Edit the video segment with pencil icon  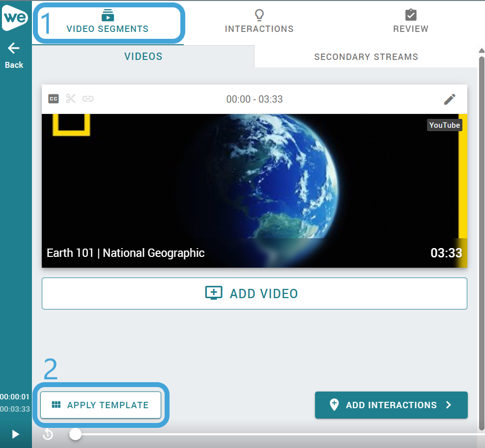[450, 99]
